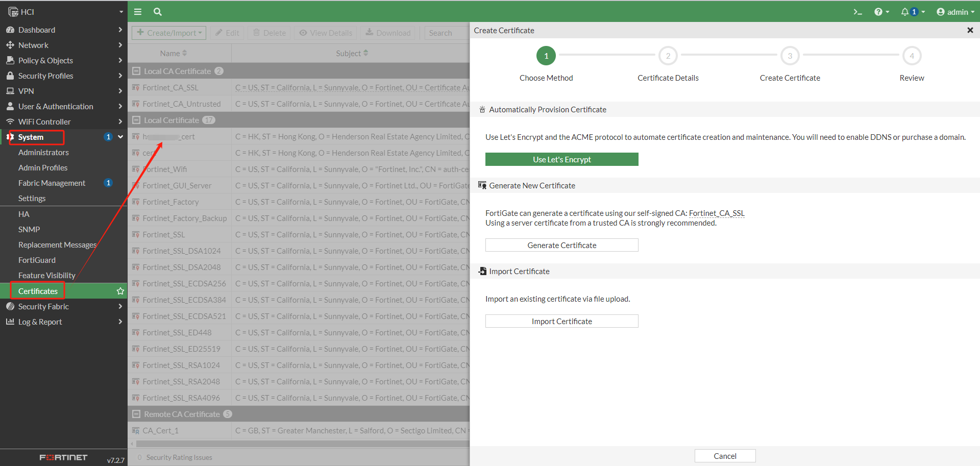Click the Security Fabric icon in sidebar

(x=10, y=306)
